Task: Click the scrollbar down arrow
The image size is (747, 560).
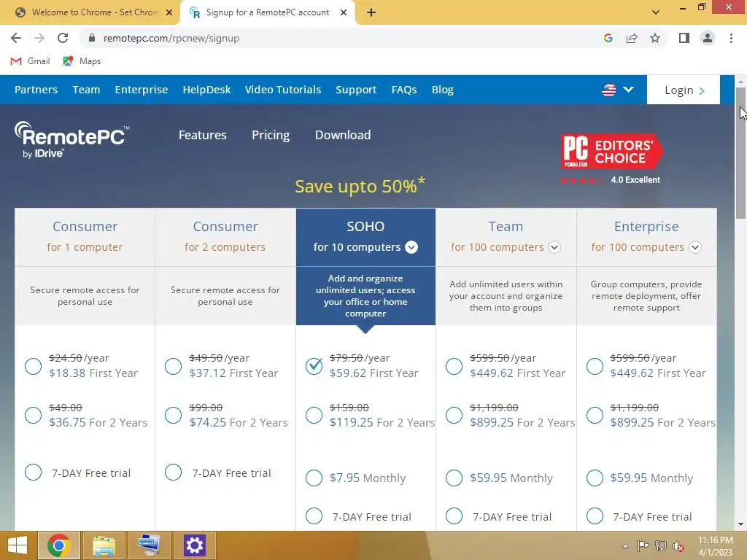Action: (x=741, y=524)
